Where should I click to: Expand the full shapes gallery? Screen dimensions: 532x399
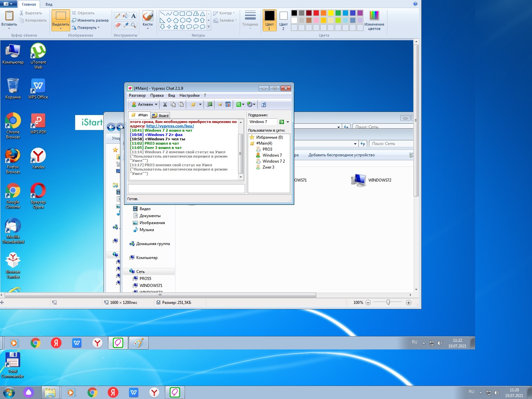[x=208, y=27]
